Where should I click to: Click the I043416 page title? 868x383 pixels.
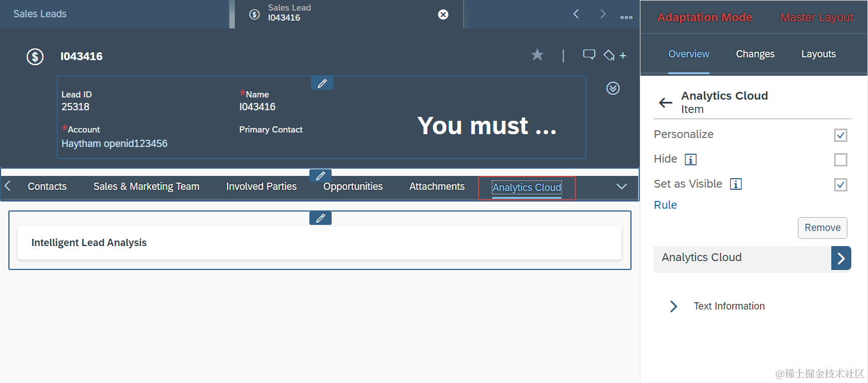pyautogui.click(x=81, y=56)
